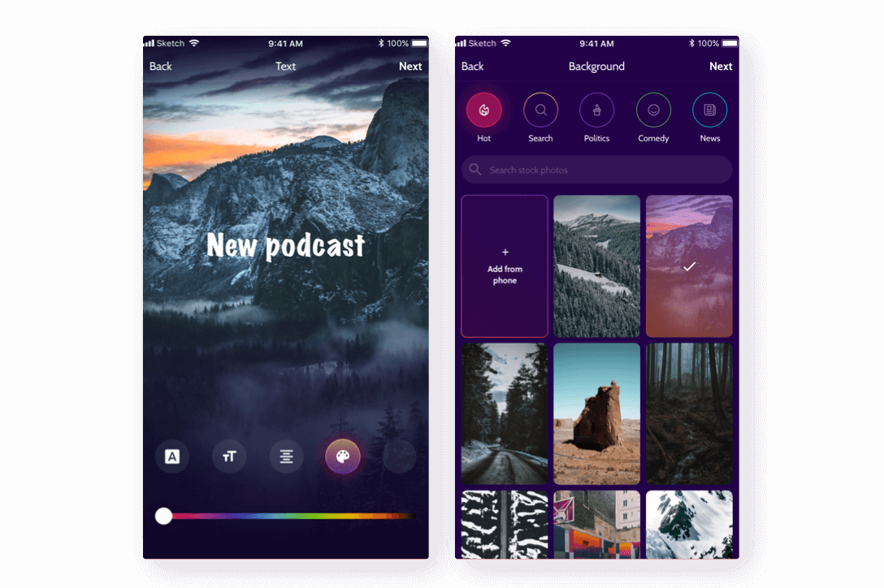Click the 'Text' screen title

tap(285, 66)
